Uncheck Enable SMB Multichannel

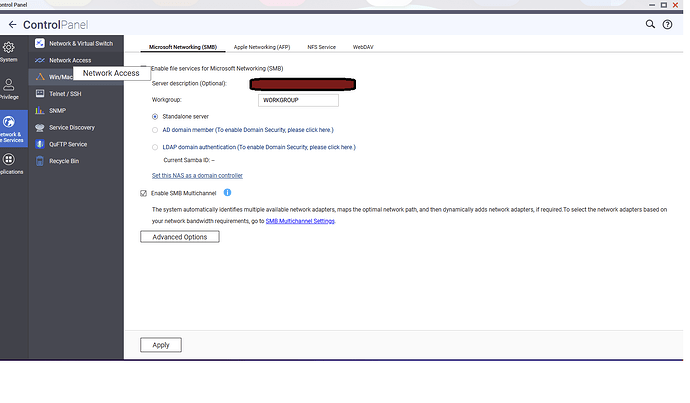[144, 193]
